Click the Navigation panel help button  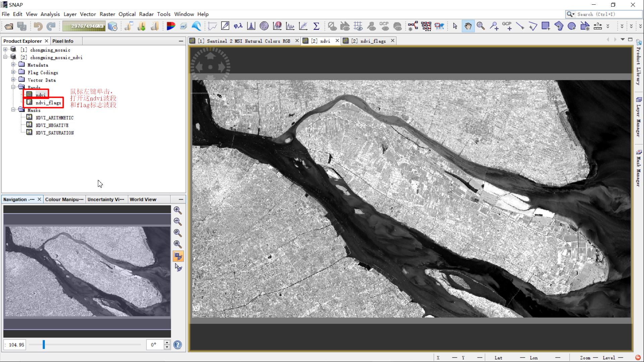coord(178,345)
